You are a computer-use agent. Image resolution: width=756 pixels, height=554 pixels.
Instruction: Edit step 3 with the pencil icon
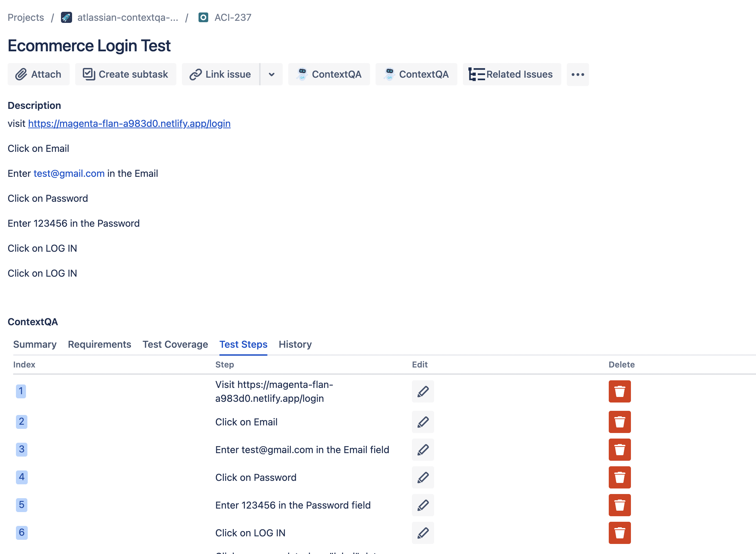423,450
